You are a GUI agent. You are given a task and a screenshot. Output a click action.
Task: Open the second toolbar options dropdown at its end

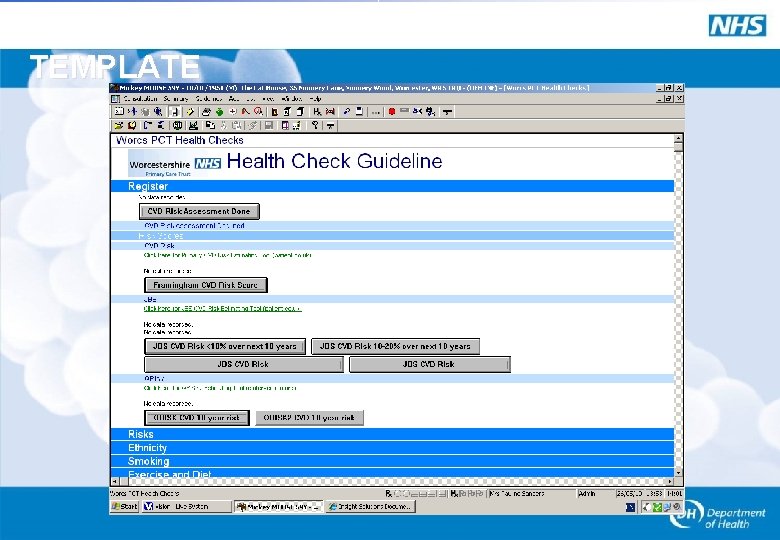330,126
